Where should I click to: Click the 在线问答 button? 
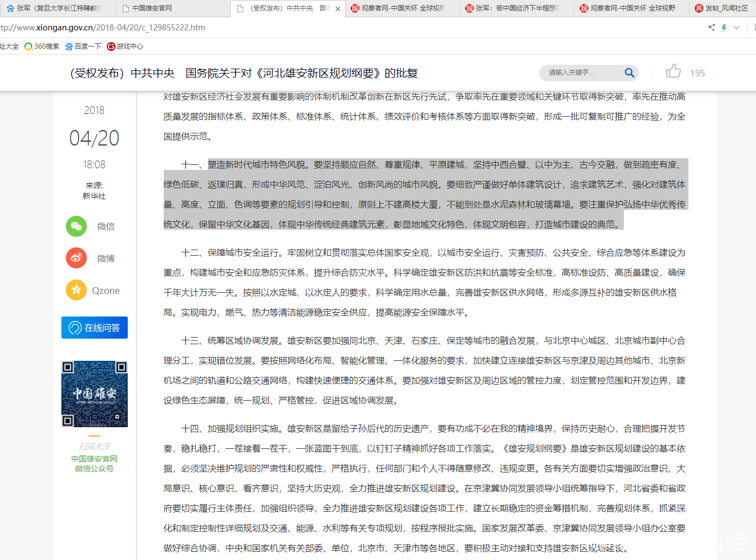(x=95, y=328)
